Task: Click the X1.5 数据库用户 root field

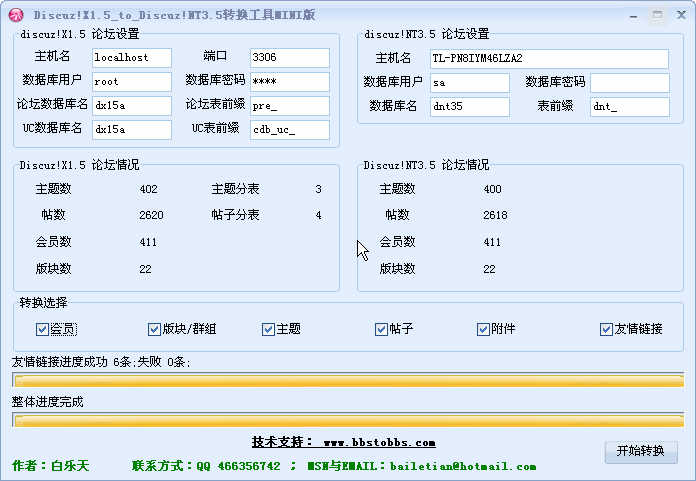Action: tap(132, 82)
